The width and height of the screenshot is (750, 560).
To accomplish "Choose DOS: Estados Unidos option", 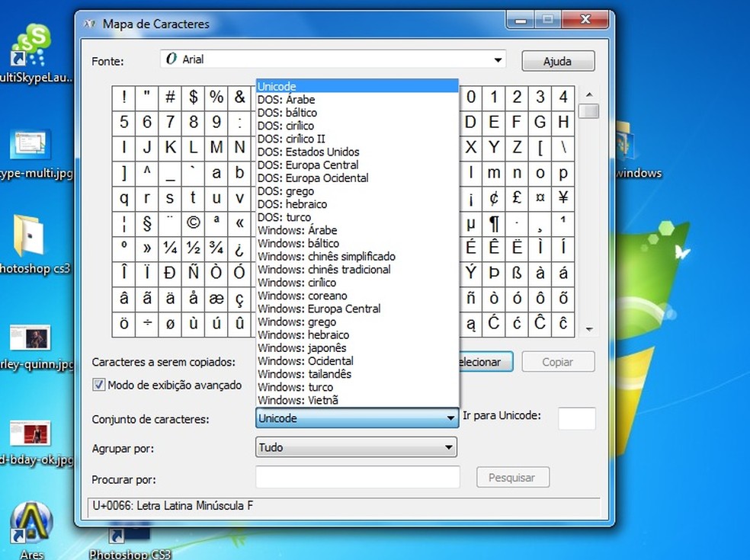I will [357, 152].
